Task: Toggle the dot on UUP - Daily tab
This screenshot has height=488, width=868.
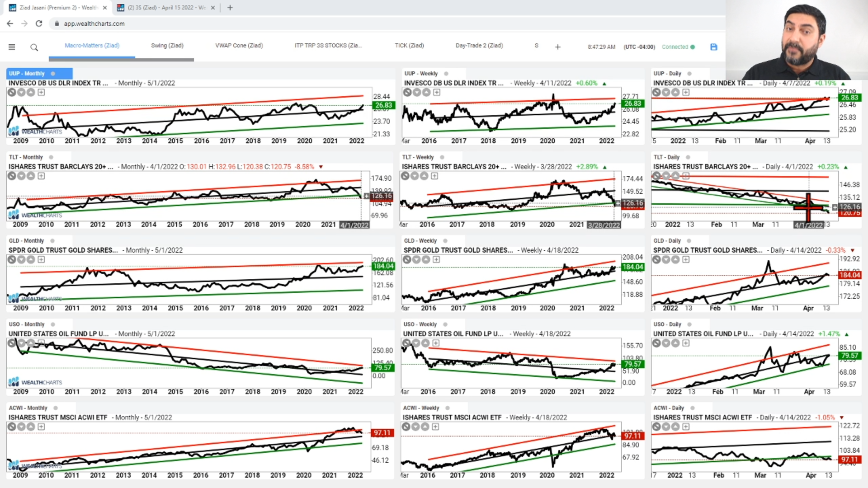Action: [x=689, y=74]
